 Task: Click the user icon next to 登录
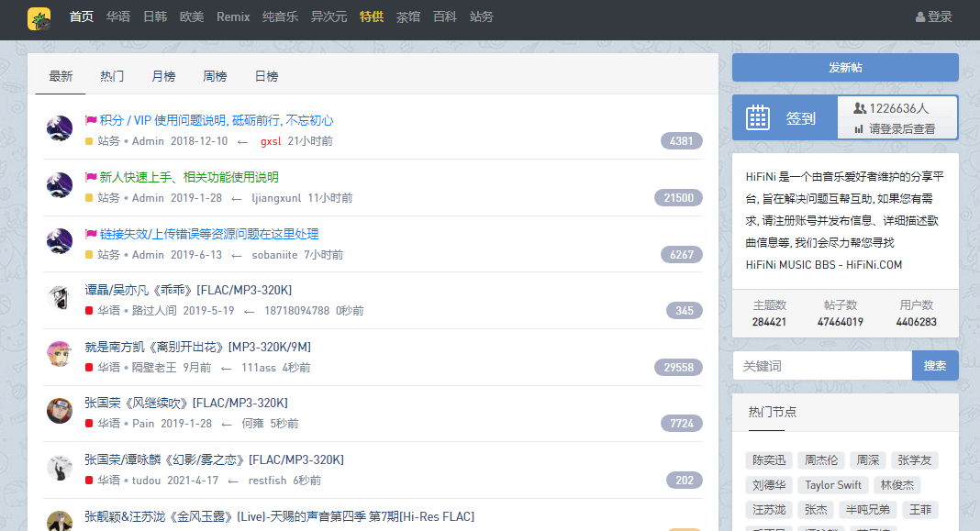pyautogui.click(x=920, y=17)
